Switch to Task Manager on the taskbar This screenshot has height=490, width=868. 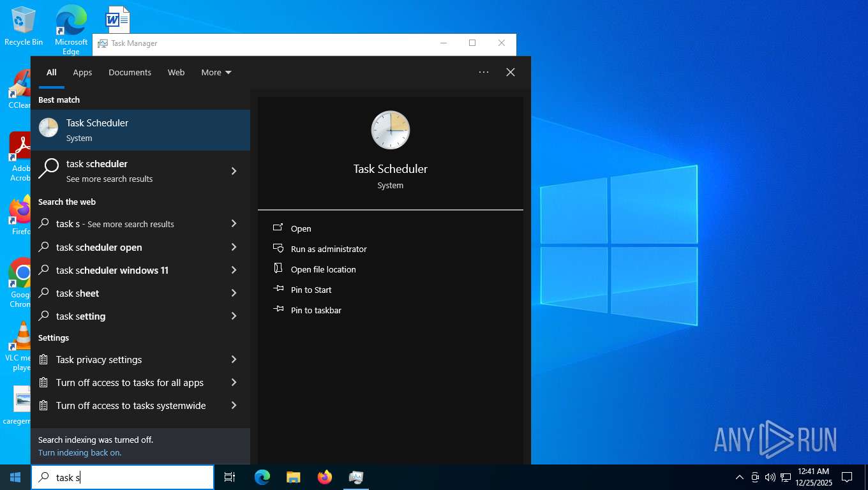click(x=356, y=477)
